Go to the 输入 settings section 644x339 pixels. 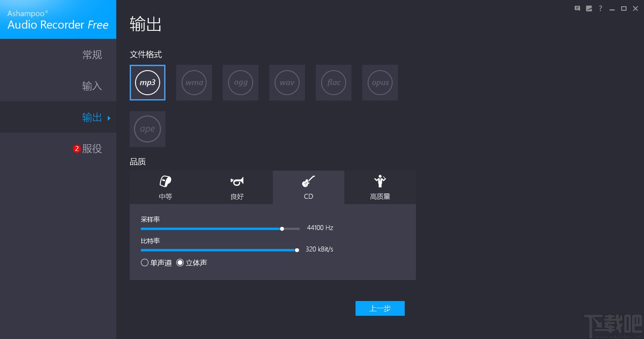92,86
